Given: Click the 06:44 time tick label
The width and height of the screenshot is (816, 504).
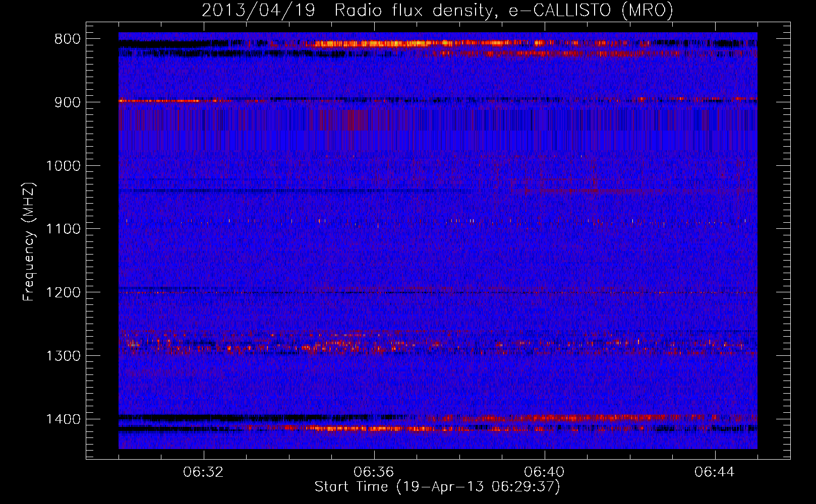Looking at the screenshot, I should click(x=715, y=472).
